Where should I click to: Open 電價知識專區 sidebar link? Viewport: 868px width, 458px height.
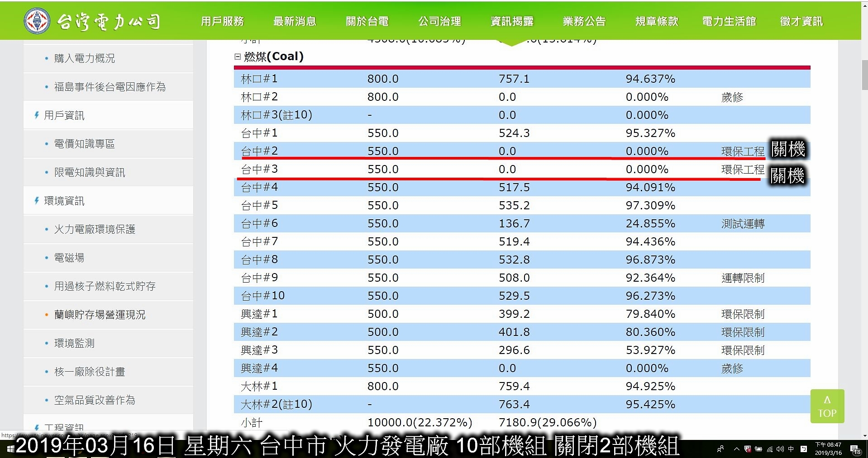[x=85, y=144]
